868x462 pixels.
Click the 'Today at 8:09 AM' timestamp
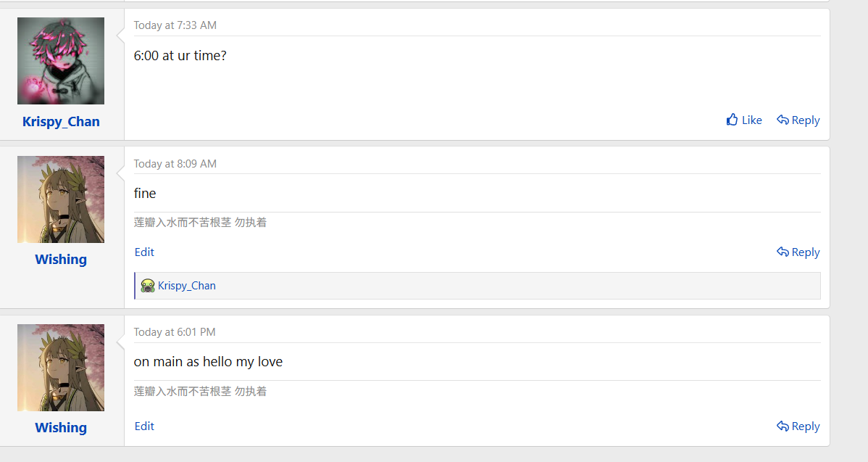pos(175,164)
